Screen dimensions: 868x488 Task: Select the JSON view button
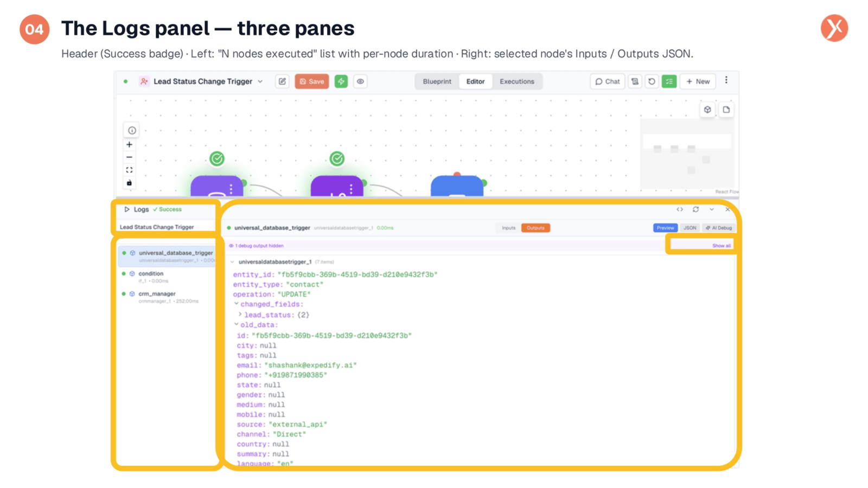[x=690, y=228]
